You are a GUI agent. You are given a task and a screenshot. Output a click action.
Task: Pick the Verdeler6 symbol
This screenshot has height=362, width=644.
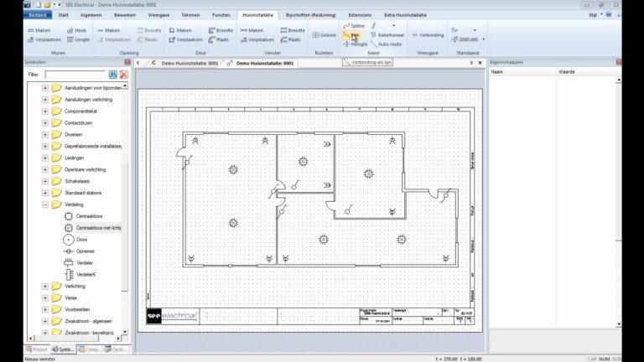pos(80,274)
